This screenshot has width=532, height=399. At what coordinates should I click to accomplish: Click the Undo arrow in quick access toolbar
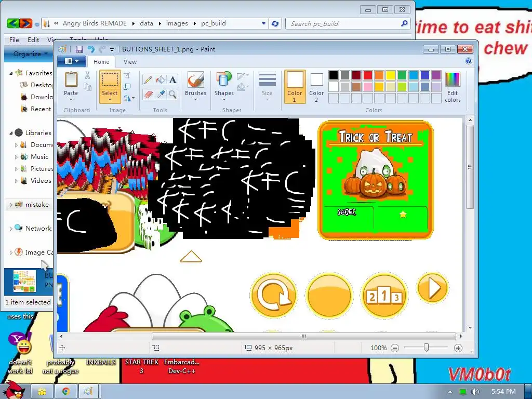pyautogui.click(x=91, y=49)
